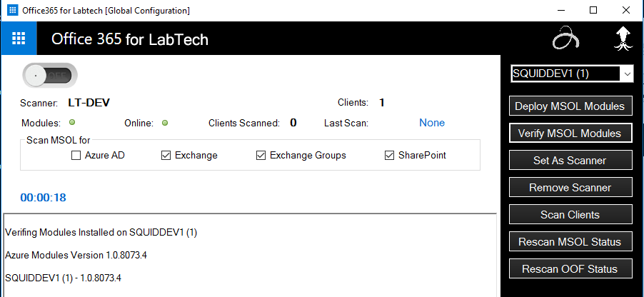
Task: Click the Office365 title bar app icon
Action: [12, 10]
